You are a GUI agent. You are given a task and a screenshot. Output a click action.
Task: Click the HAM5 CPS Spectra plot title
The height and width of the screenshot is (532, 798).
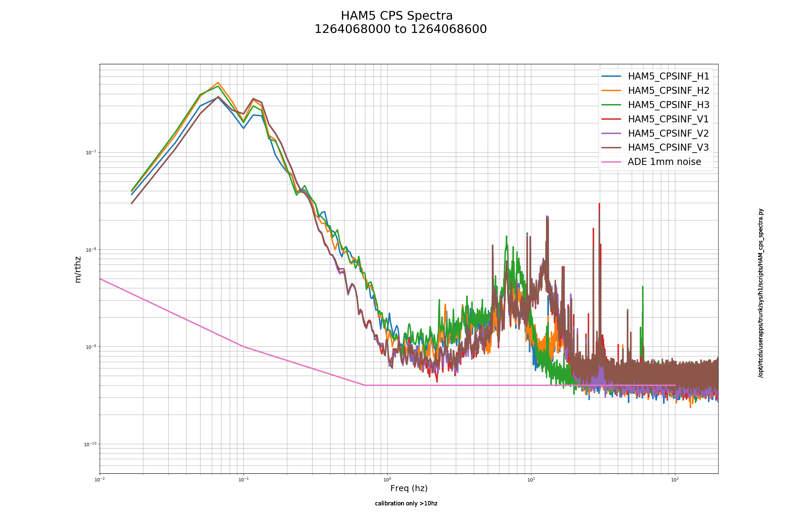tap(397, 16)
